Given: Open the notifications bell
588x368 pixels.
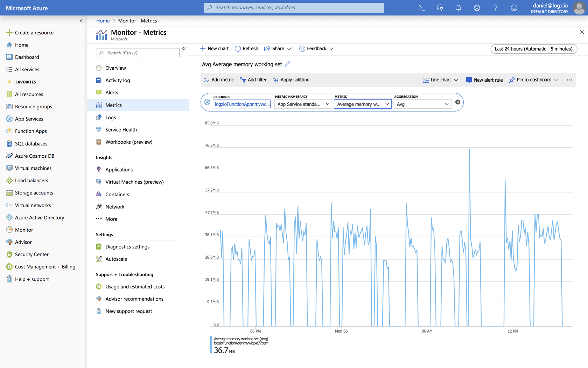Looking at the screenshot, I should (458, 8).
